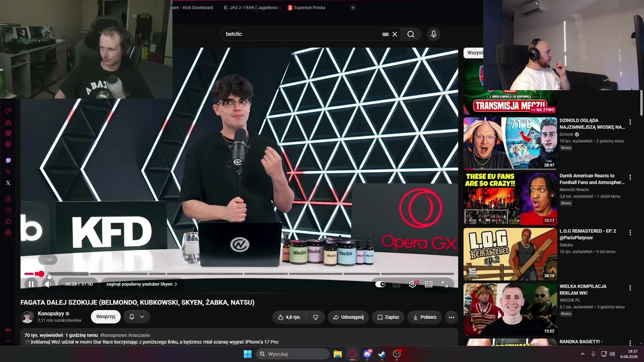The image size is (644, 362).
Task: Clear the 'betclic' search text
Action: [395, 34]
